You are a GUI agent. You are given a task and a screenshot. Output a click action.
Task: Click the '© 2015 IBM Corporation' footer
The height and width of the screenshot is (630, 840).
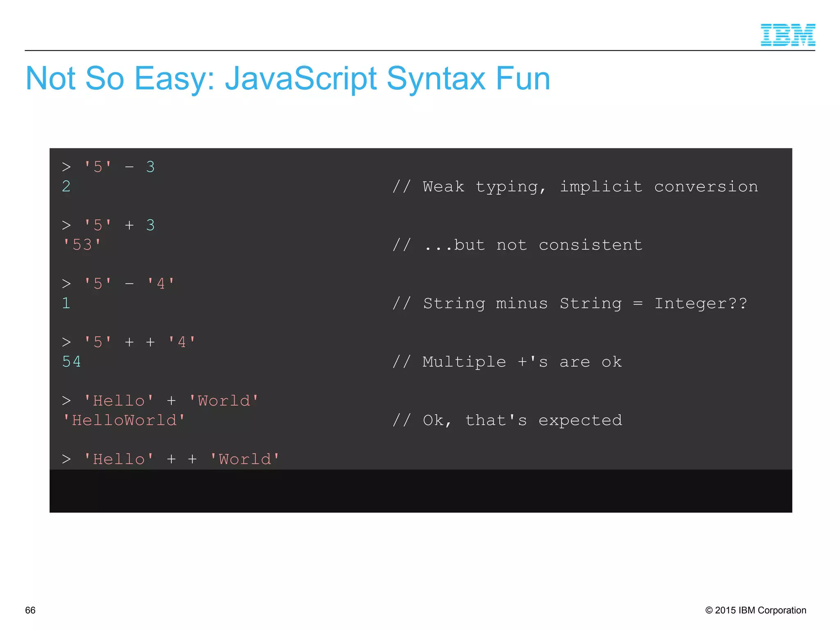click(x=756, y=610)
